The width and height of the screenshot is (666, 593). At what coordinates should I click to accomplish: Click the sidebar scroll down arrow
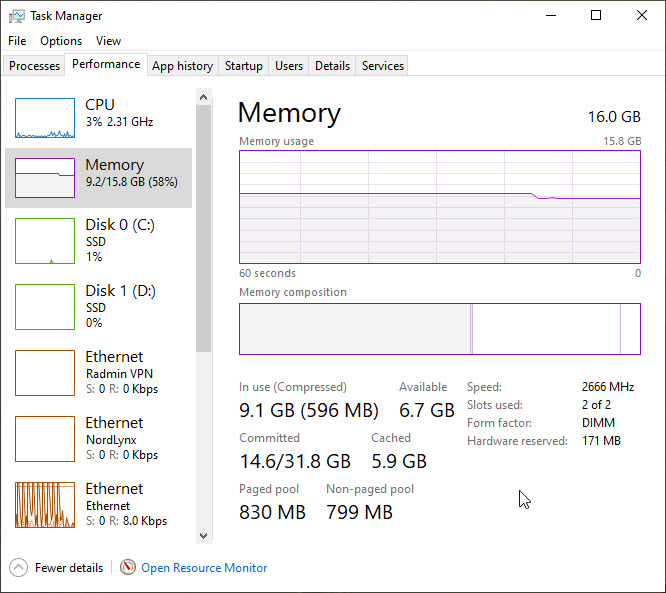[203, 536]
